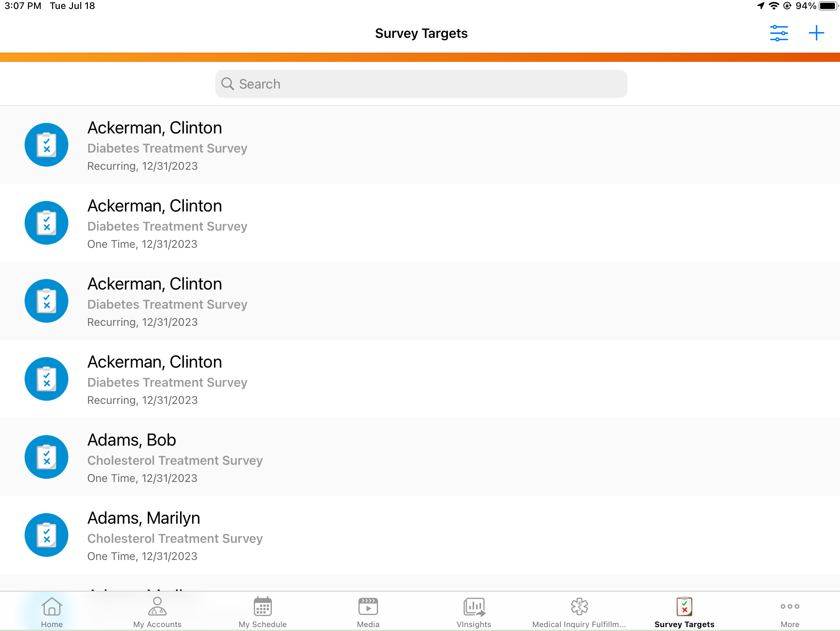Tap the plus icon to add survey target
The image size is (840, 631).
[816, 33]
